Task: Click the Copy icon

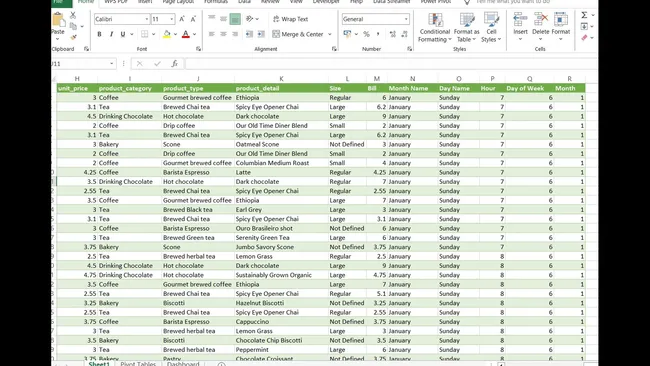Action: pos(73,26)
